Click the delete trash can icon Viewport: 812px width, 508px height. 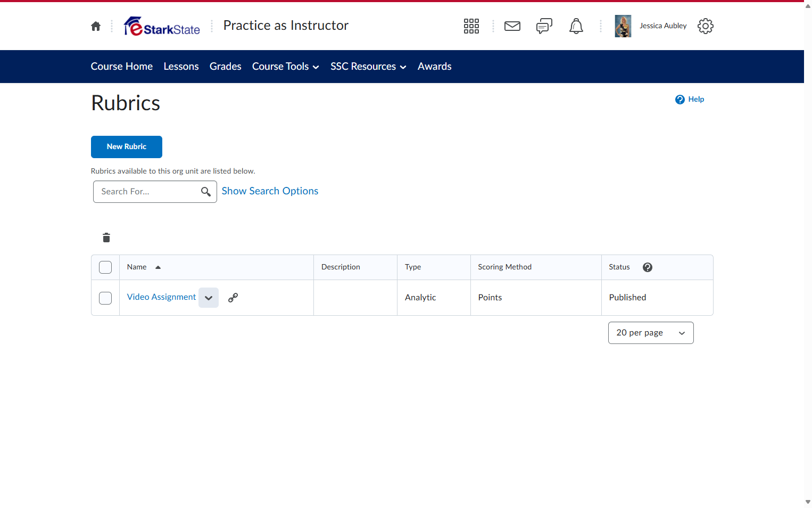106,237
